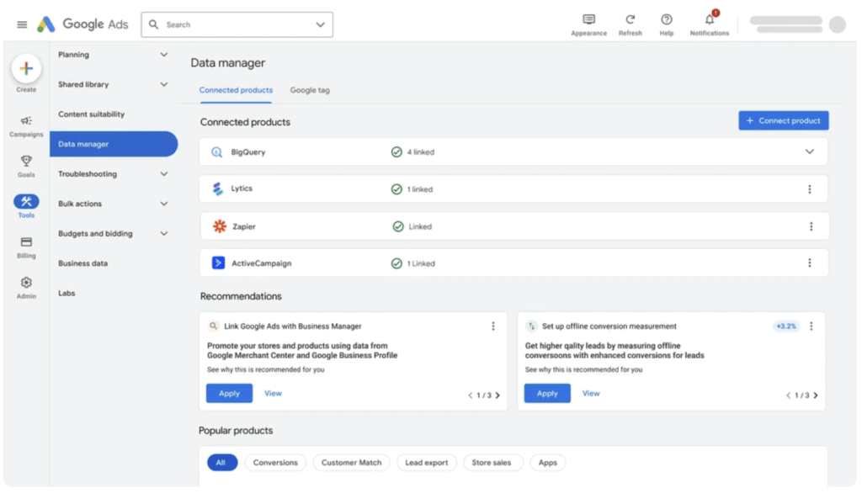862x504 pixels.
Task: Open Notifications bell
Action: 709,19
